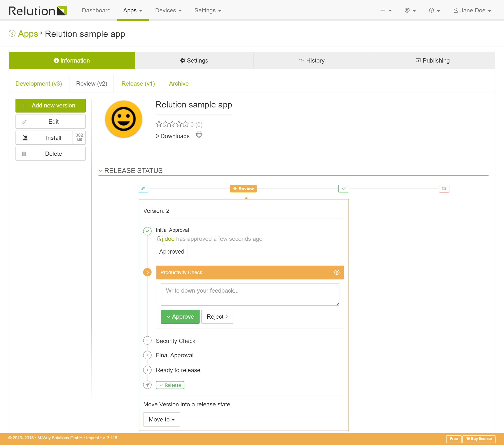Click the Initial Approval green check circle
Viewport: 504px width, 445px height.
[147, 231]
